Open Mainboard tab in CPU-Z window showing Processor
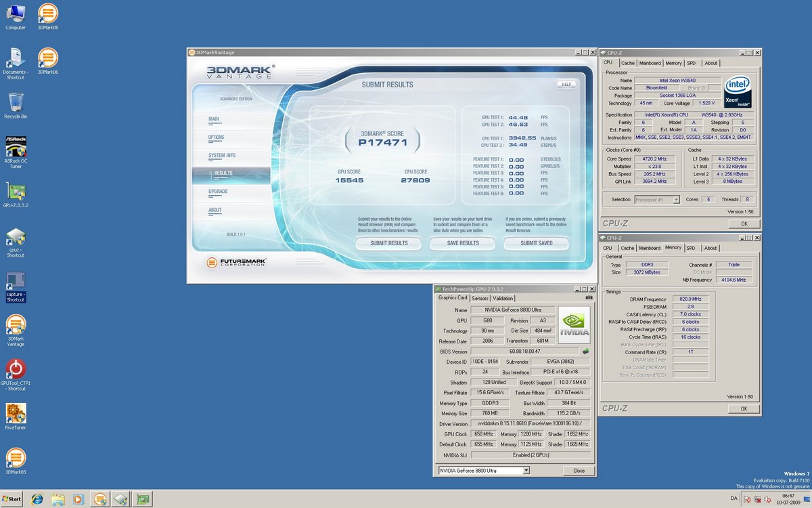The width and height of the screenshot is (812, 508). [x=650, y=63]
